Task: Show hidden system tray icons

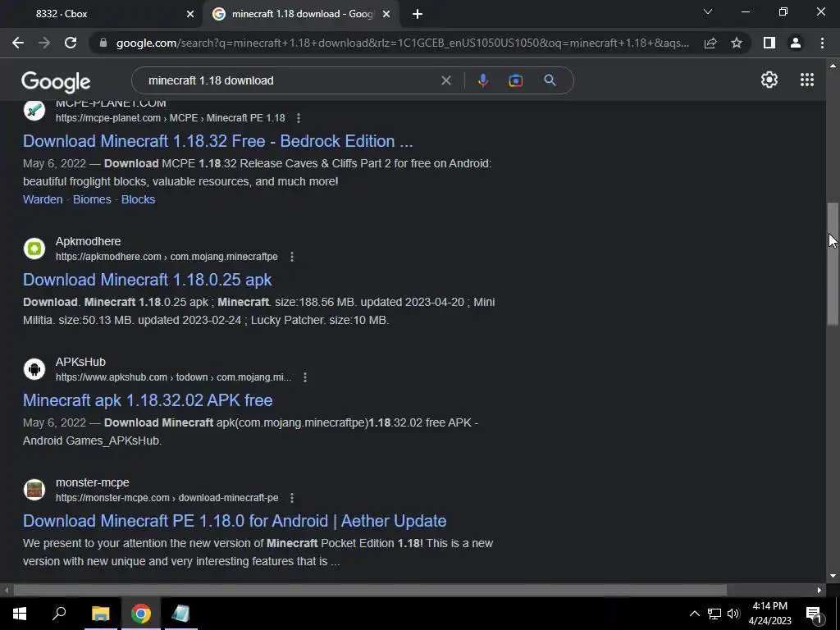Action: click(694, 614)
